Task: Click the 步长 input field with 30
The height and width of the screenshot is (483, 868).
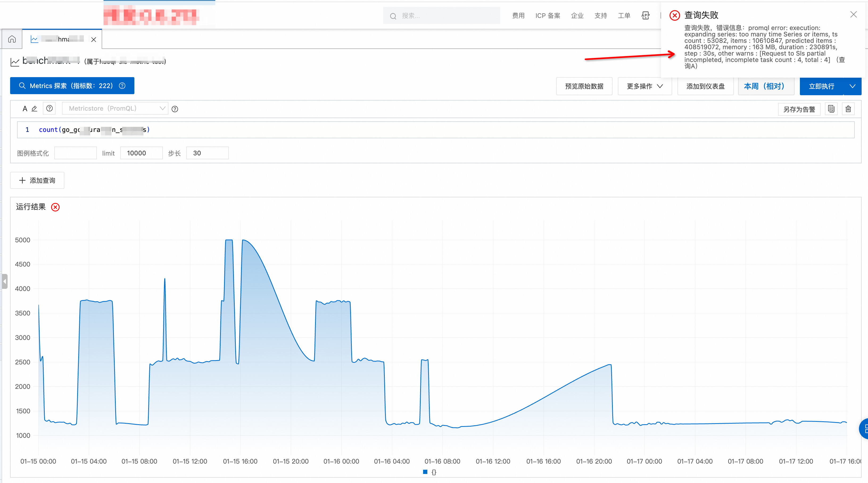Action: point(207,153)
